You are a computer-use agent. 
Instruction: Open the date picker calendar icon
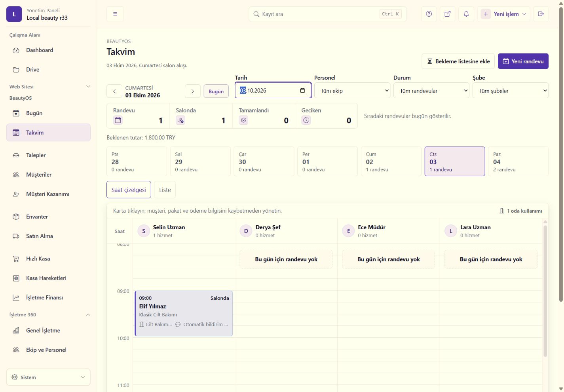(x=302, y=90)
